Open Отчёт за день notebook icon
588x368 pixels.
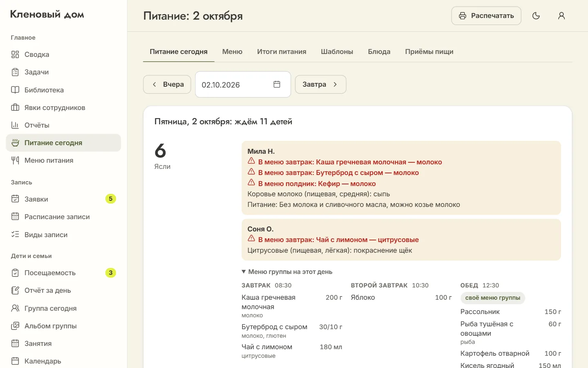tap(15, 290)
